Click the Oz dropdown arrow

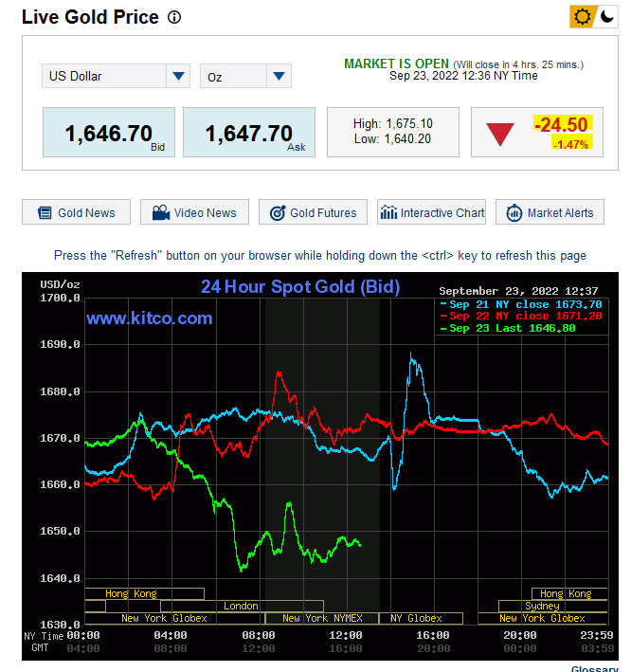pyautogui.click(x=279, y=76)
